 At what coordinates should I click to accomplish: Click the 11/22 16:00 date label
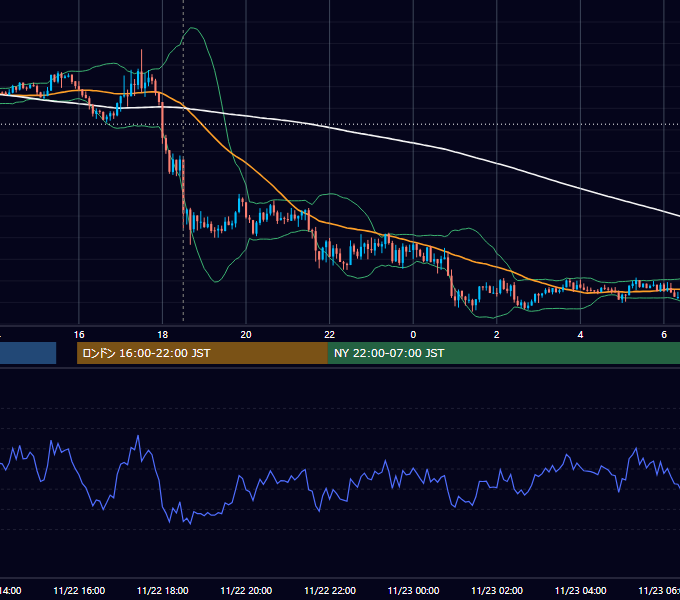(x=79, y=590)
